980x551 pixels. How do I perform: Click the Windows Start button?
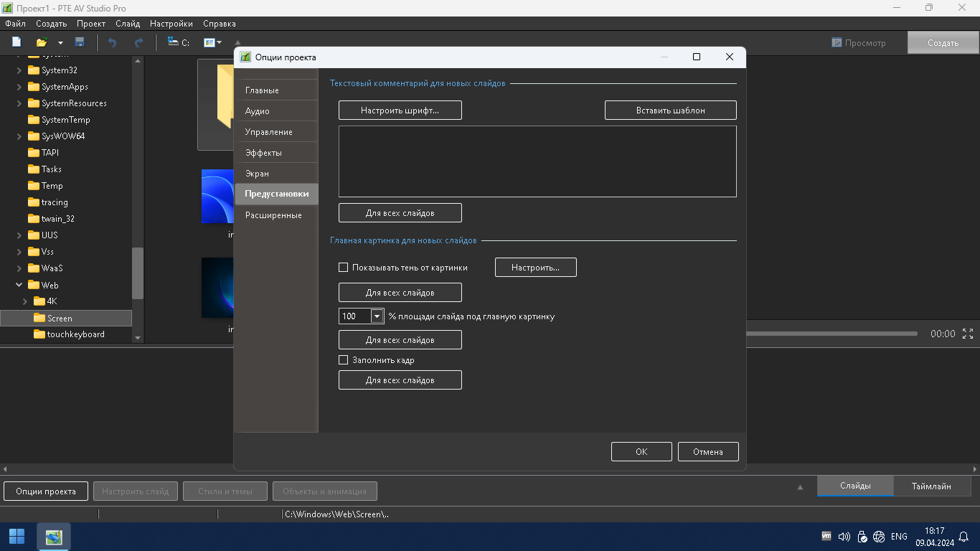(x=17, y=537)
